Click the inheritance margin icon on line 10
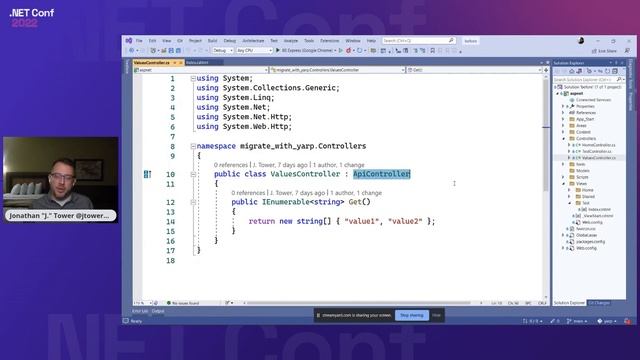The height and width of the screenshot is (360, 640). click(x=147, y=174)
